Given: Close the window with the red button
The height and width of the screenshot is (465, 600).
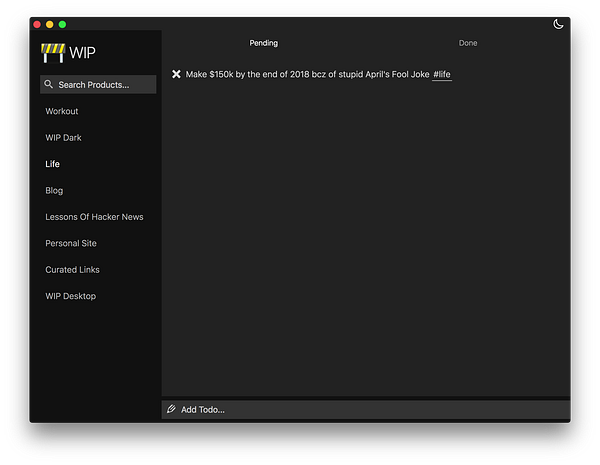Looking at the screenshot, I should 37,24.
